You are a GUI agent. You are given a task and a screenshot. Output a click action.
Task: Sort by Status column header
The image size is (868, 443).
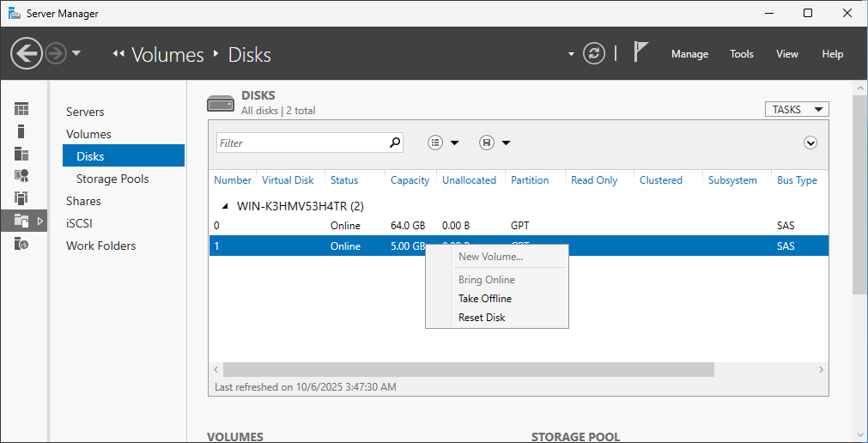click(x=344, y=180)
